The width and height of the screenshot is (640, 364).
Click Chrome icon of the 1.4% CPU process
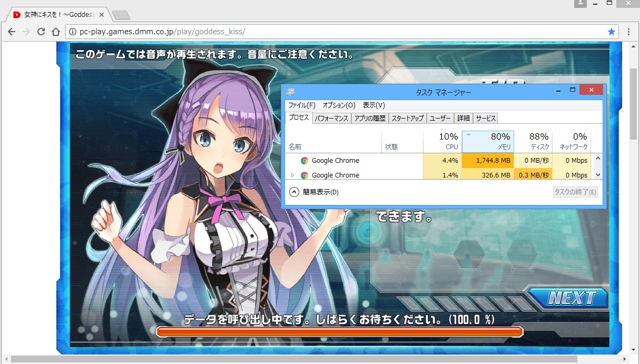304,175
